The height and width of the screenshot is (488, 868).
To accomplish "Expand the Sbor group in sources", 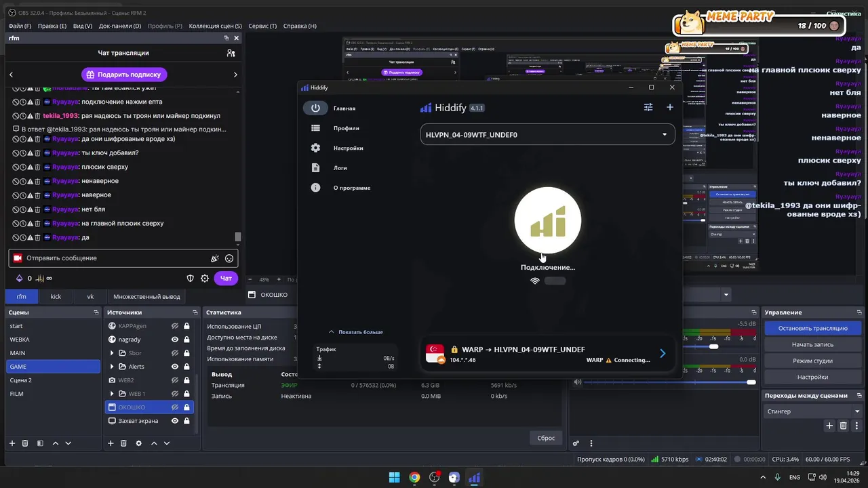I will point(112,353).
